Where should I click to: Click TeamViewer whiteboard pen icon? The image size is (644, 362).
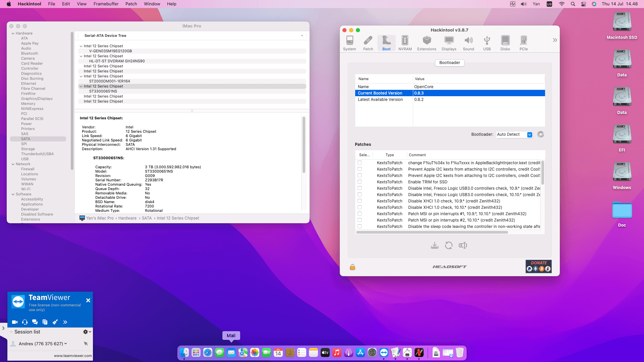pos(55,322)
